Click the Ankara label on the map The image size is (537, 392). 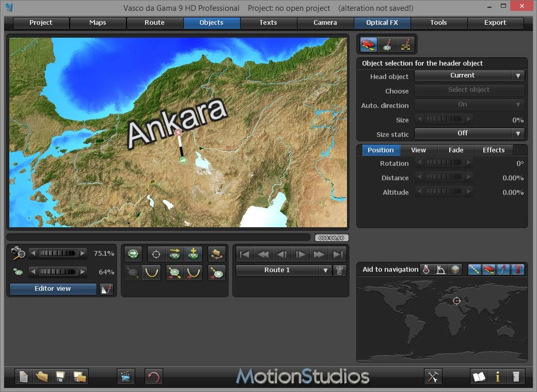pos(177,124)
